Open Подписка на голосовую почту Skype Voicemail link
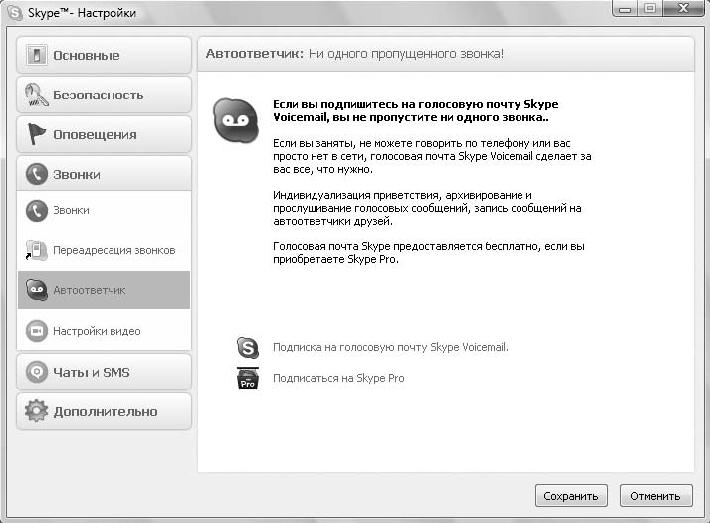 390,347
